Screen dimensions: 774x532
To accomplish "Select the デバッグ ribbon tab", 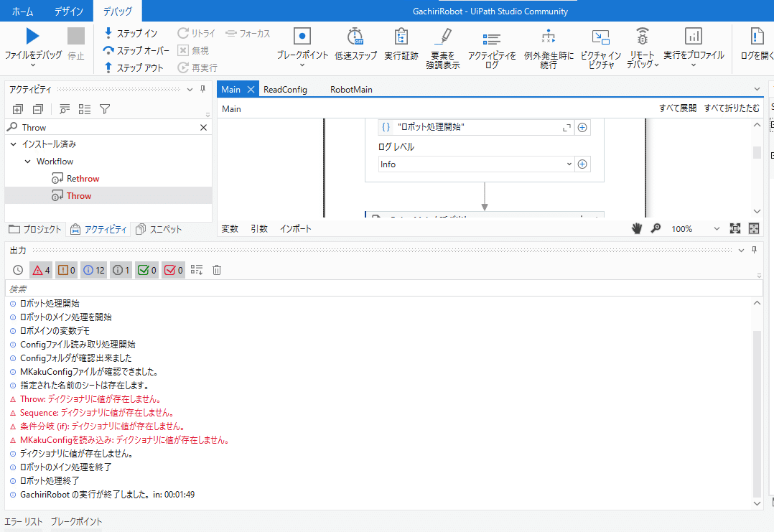I will (118, 11).
